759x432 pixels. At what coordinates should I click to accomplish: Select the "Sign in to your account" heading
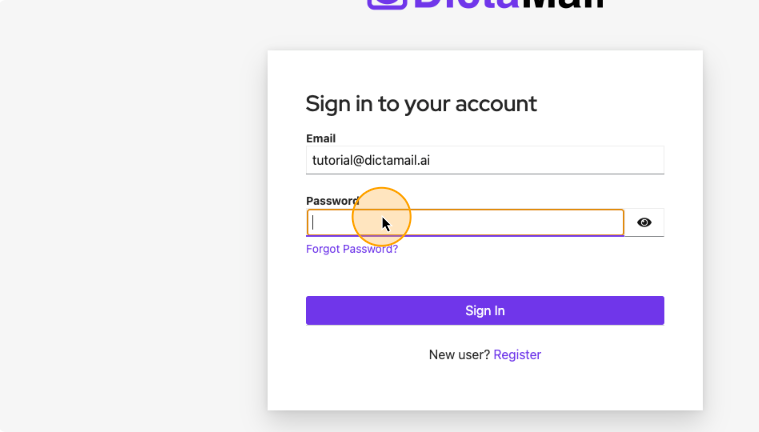coord(421,104)
